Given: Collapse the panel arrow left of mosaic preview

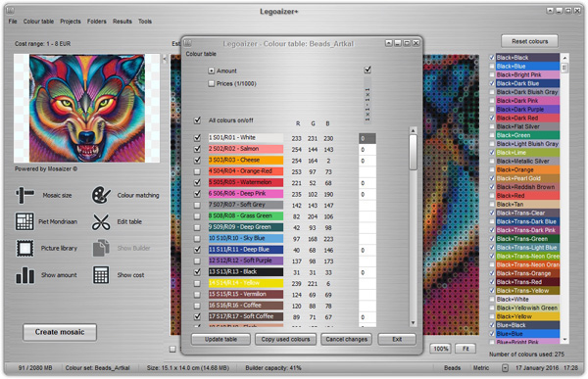Looking at the screenshot, I should pos(165,59).
